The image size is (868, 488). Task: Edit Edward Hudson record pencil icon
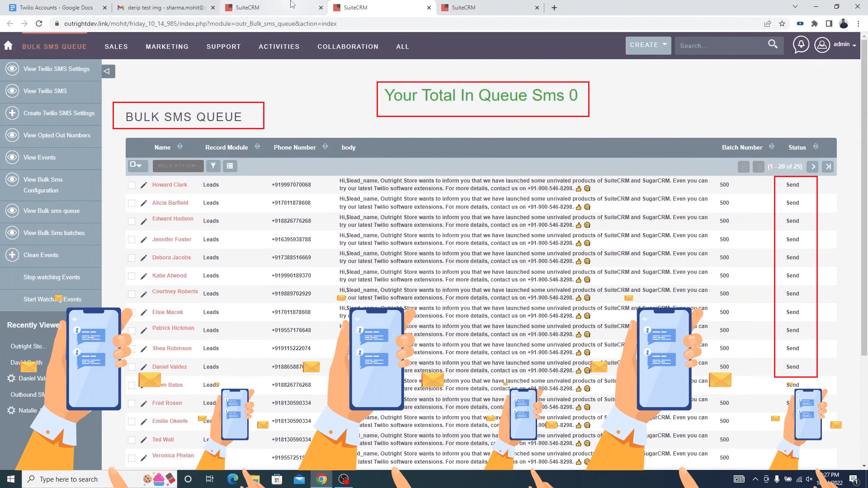tap(143, 221)
